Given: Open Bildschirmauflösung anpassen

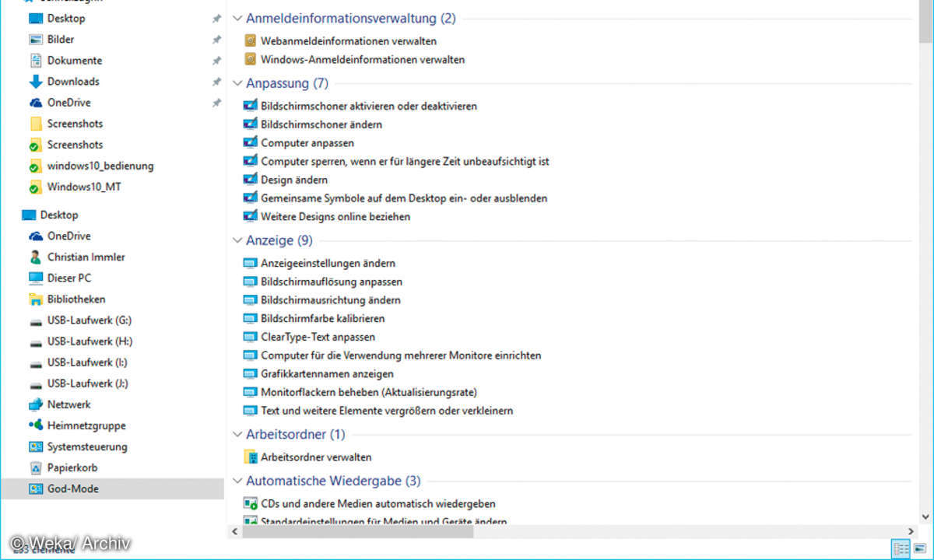Looking at the screenshot, I should (x=332, y=282).
